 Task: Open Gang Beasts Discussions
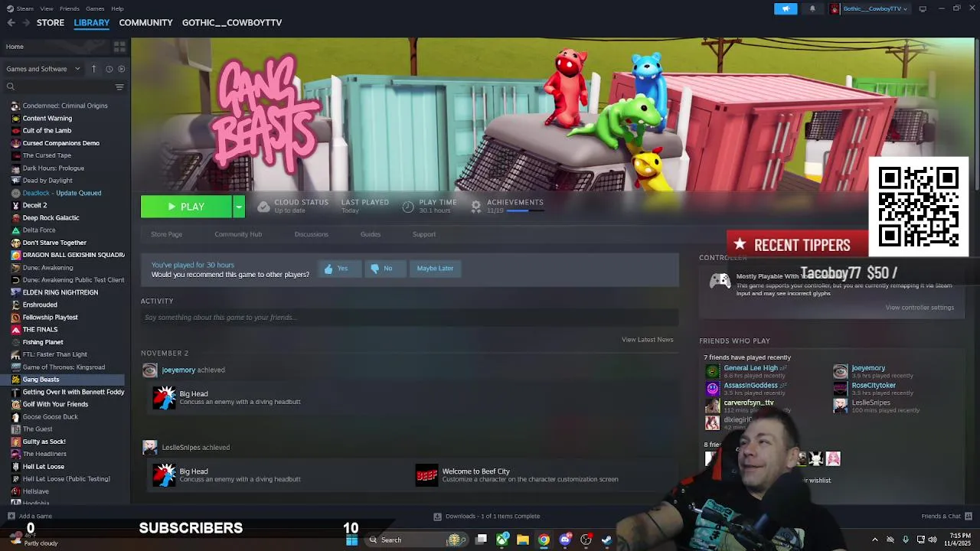click(311, 234)
